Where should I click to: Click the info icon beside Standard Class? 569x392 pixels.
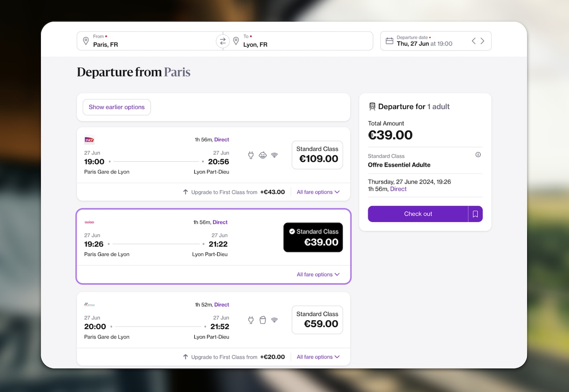[x=478, y=155]
